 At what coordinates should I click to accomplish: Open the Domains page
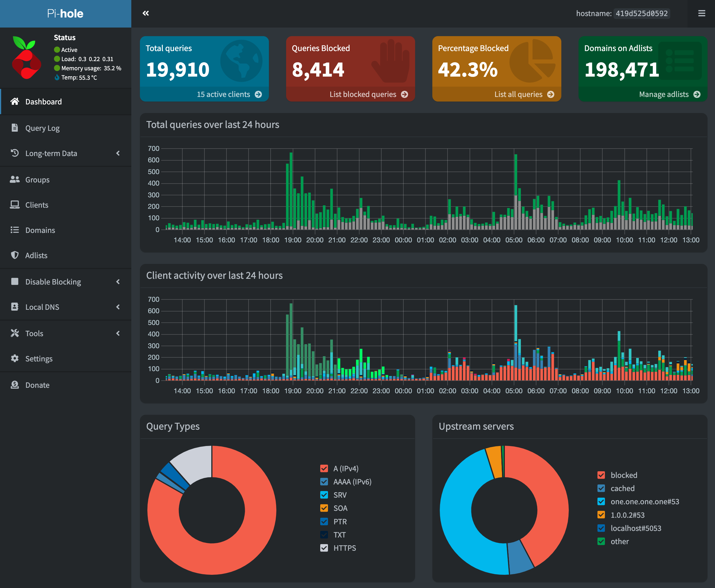pyautogui.click(x=66, y=230)
